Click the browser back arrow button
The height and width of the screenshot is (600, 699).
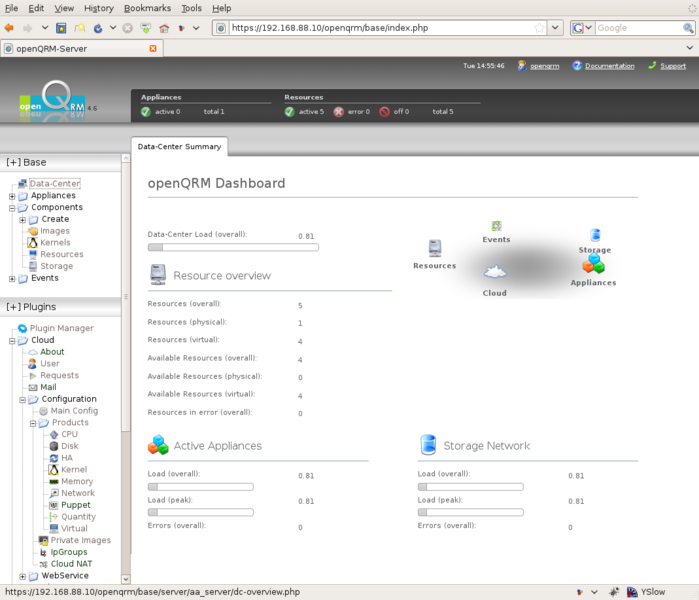[x=10, y=28]
